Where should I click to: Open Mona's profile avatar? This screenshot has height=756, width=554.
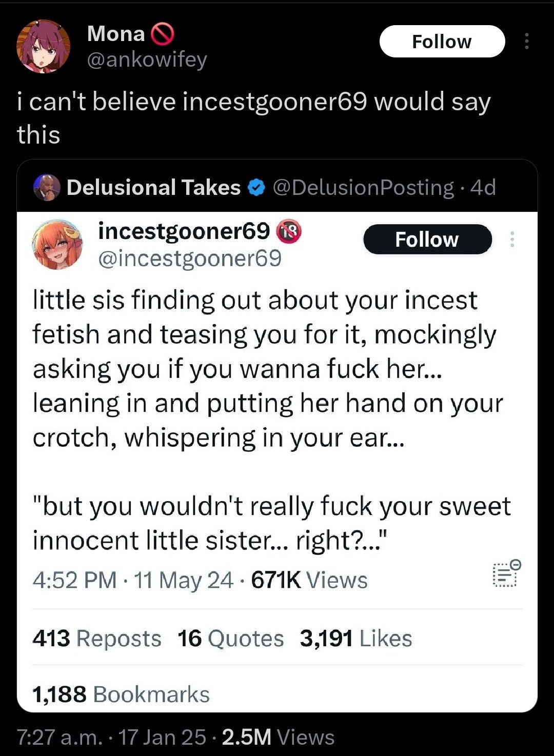coord(44,47)
